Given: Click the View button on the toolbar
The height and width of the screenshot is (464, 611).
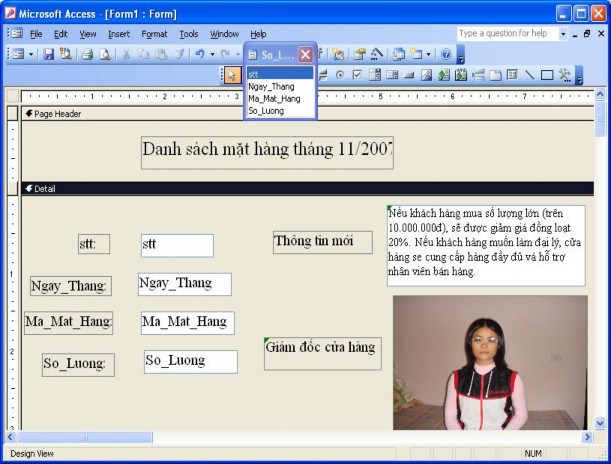Looking at the screenshot, I should click(19, 54).
